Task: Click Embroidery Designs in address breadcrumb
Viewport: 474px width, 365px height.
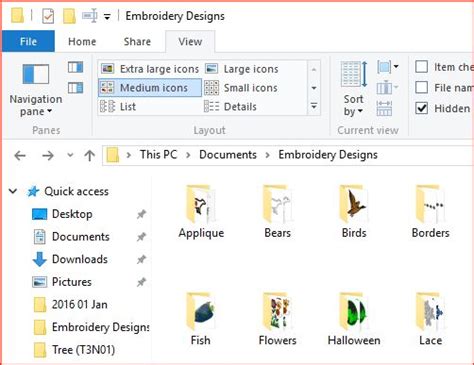Action: point(328,155)
